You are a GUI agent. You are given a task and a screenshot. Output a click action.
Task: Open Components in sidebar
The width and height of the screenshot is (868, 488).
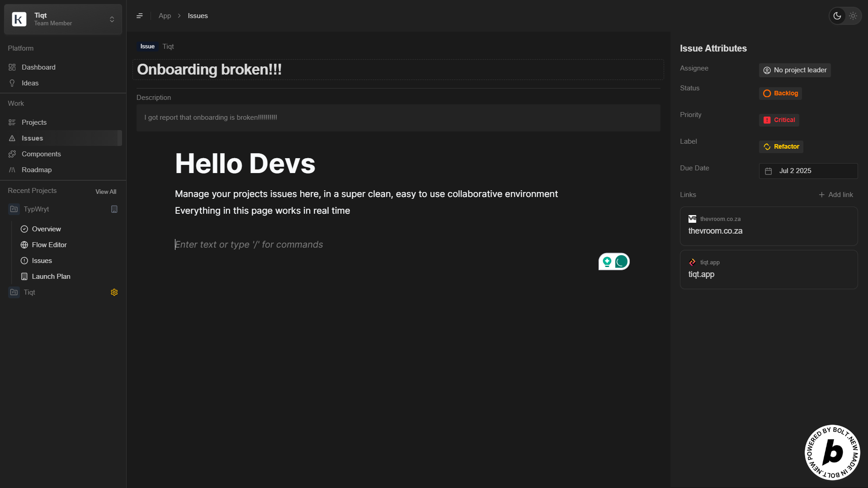tap(41, 154)
